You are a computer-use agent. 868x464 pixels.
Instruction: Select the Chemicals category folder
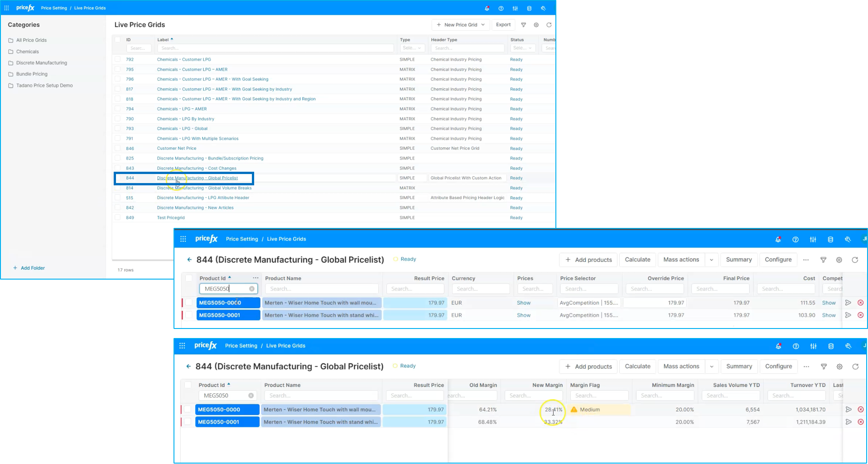pos(28,52)
